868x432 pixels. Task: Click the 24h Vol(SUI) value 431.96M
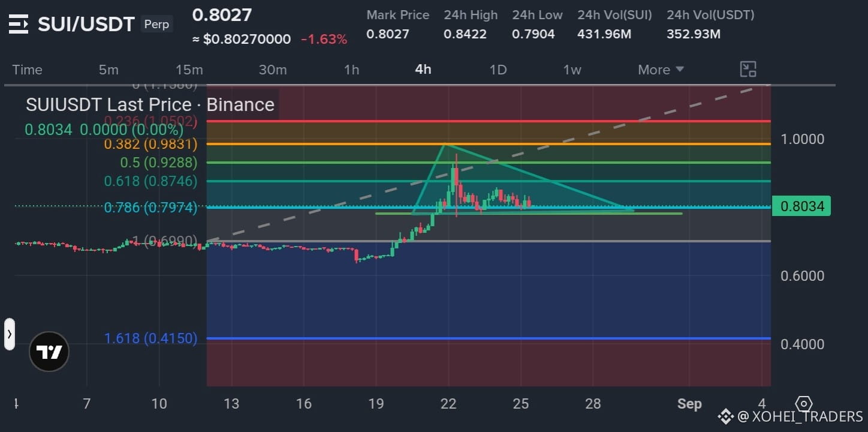604,34
